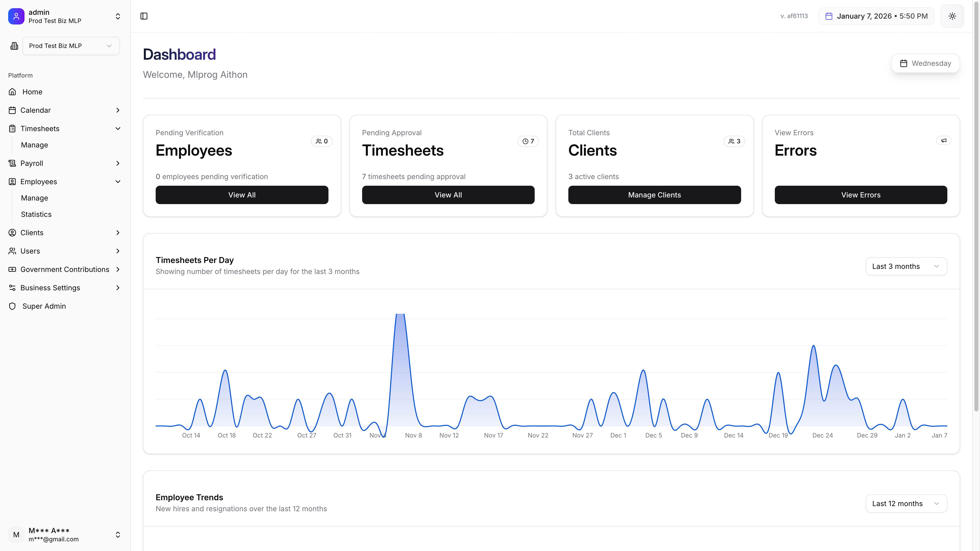The height and width of the screenshot is (551, 980).
Task: Select the Super Admin shield icon
Action: coord(12,306)
